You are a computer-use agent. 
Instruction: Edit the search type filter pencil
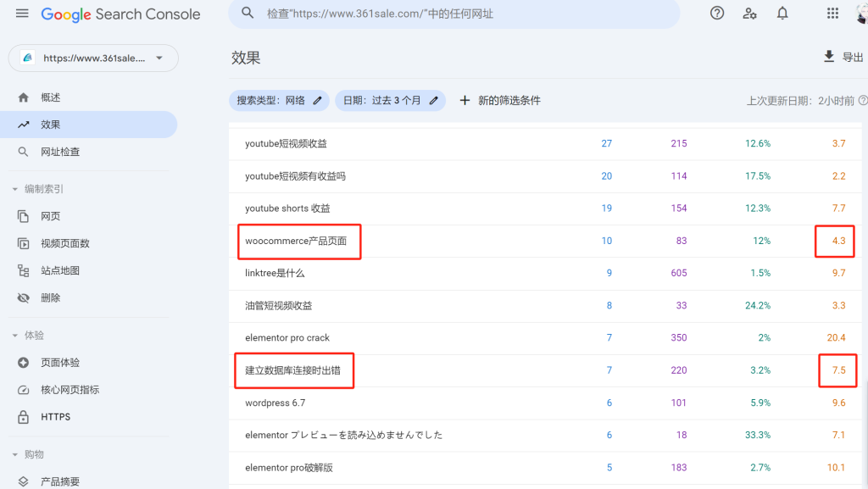pos(318,100)
